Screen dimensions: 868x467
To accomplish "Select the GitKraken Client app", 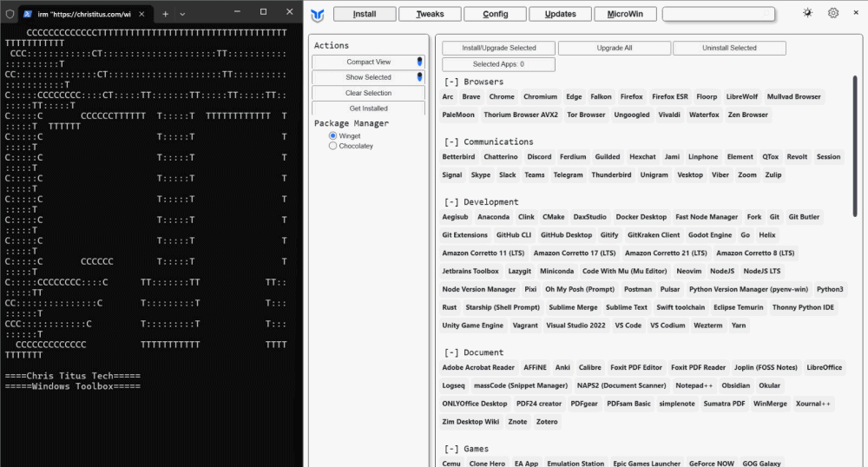I will tap(654, 236).
